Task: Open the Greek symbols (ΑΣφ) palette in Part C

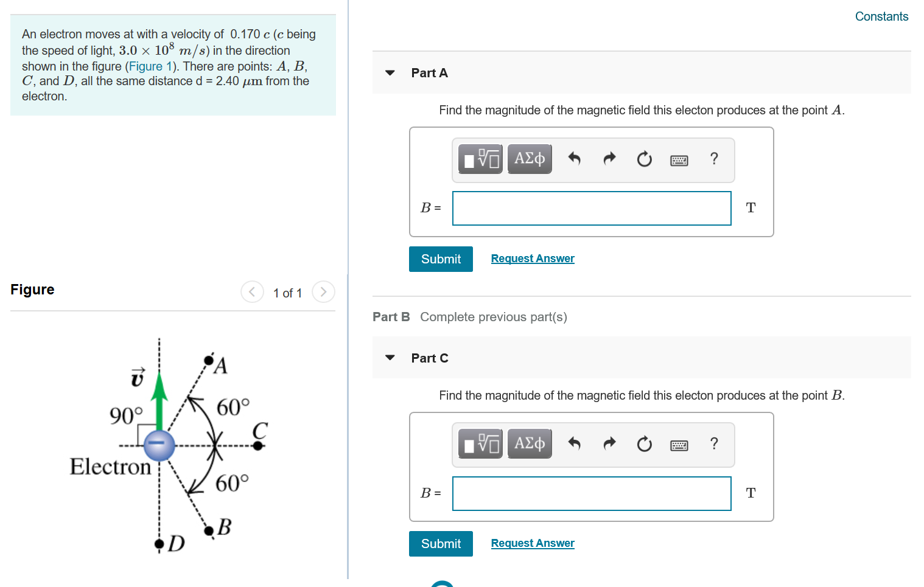Action: tap(529, 444)
